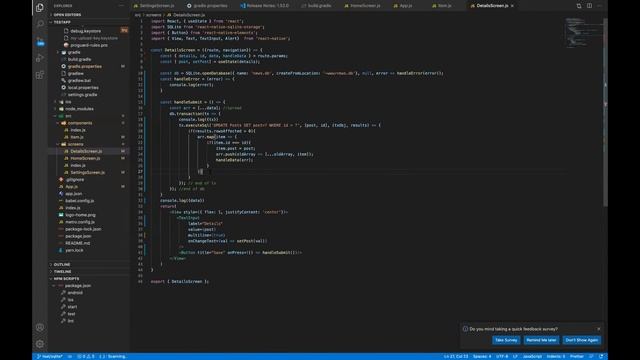Open README.md in file tree

tap(78, 243)
